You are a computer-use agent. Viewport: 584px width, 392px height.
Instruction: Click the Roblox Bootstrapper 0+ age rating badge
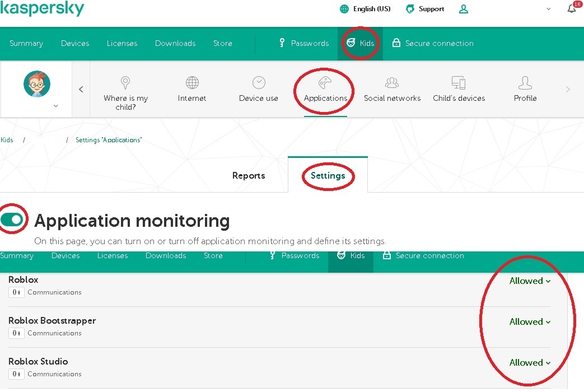click(x=16, y=333)
